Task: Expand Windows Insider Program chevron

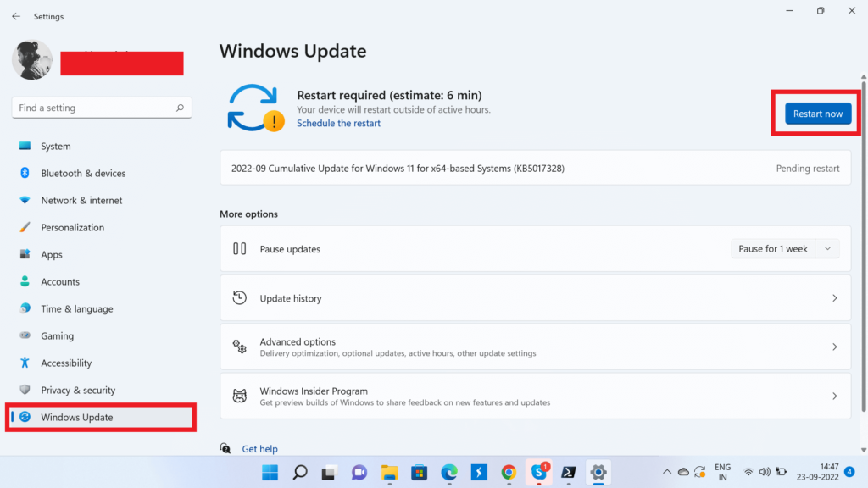Action: (835, 396)
